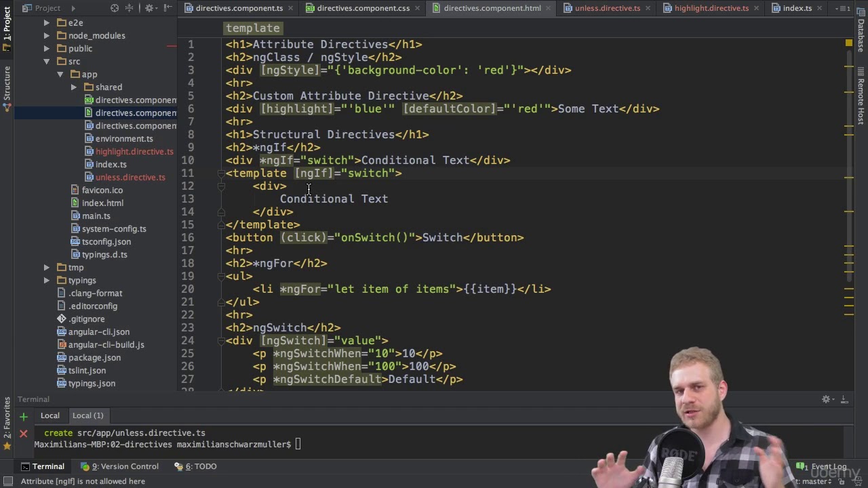Click the yellow inspection status indicator
This screenshot has width=868, height=488.
(848, 43)
